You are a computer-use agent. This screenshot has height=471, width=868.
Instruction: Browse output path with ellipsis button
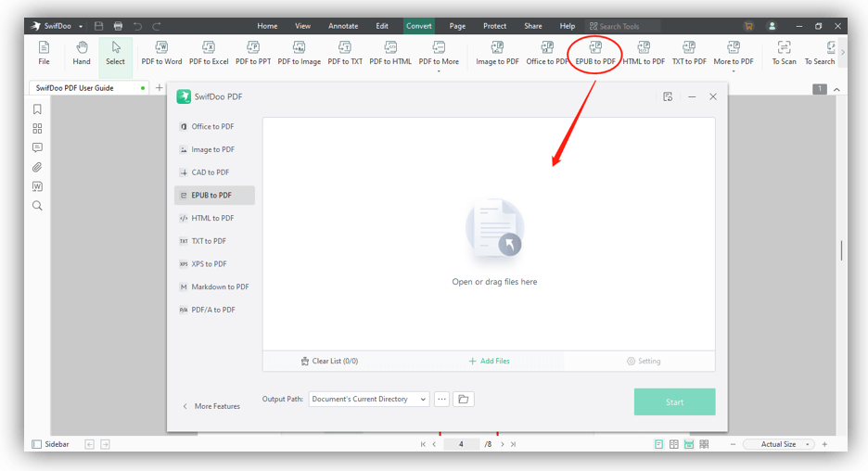click(x=441, y=399)
